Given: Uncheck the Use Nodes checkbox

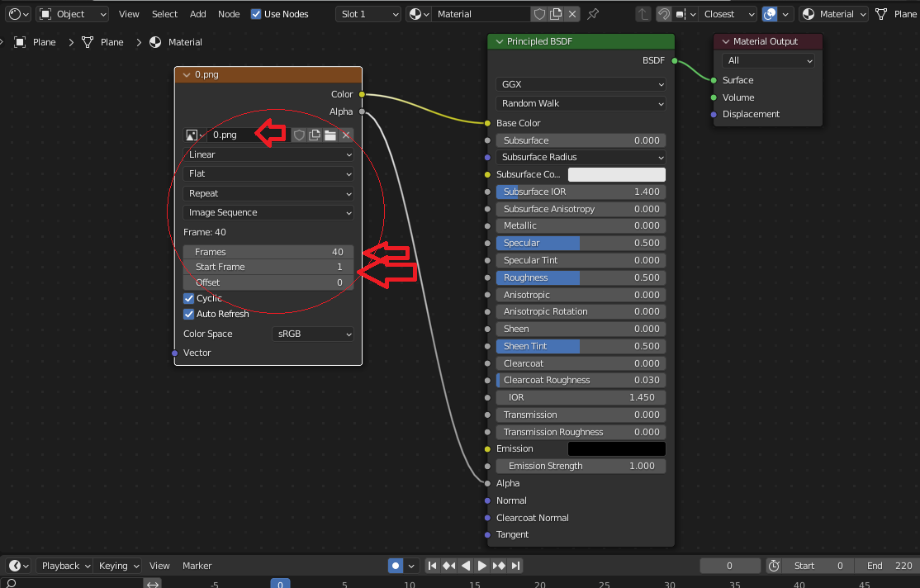Looking at the screenshot, I should tap(256, 14).
